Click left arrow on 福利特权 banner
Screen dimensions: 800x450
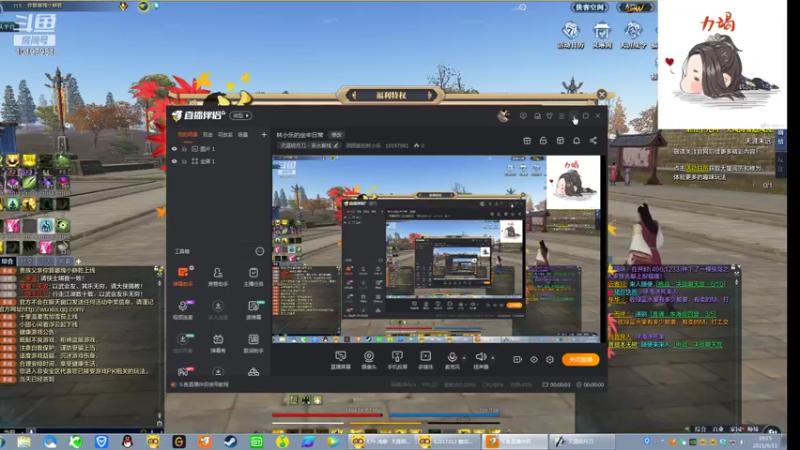click(x=354, y=95)
